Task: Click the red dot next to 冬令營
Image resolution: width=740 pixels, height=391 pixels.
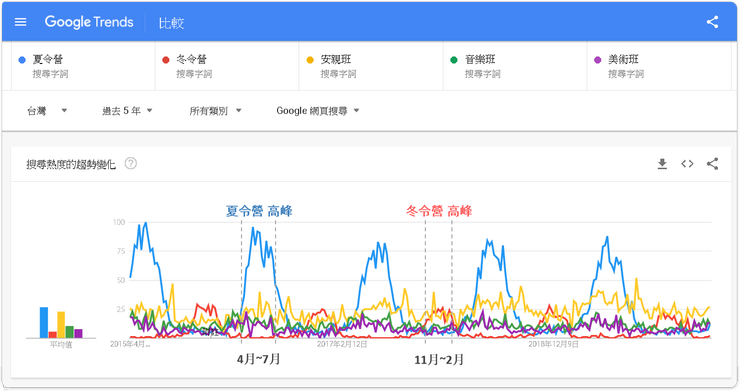Action: point(166,60)
